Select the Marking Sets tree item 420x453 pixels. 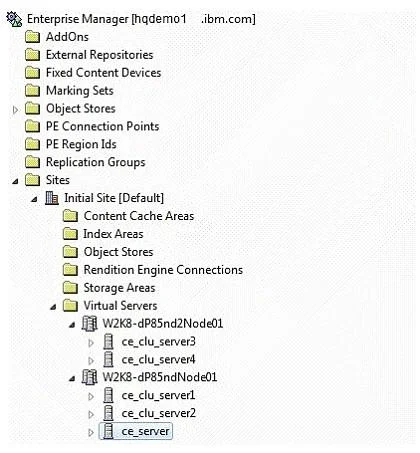pos(80,91)
